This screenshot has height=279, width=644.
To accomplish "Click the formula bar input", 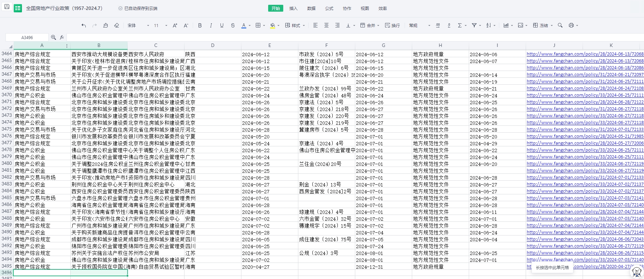I will pos(355,37).
